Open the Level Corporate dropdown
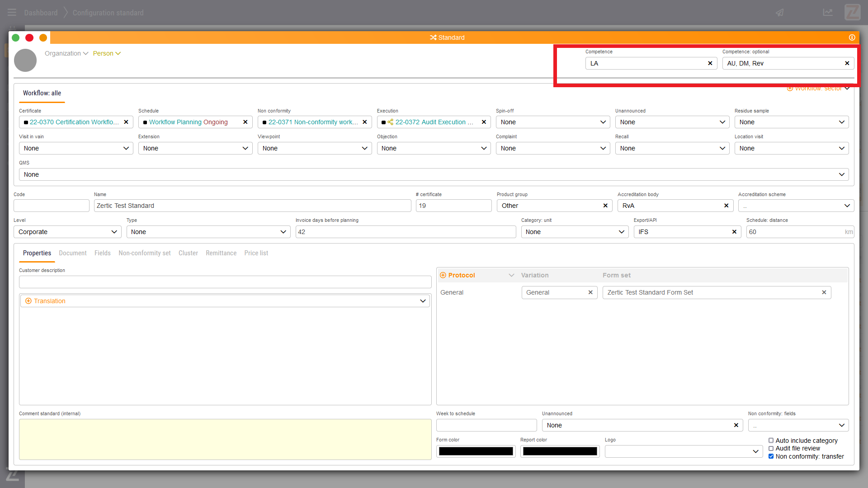Image resolution: width=868 pixels, height=488 pixels. (67, 232)
